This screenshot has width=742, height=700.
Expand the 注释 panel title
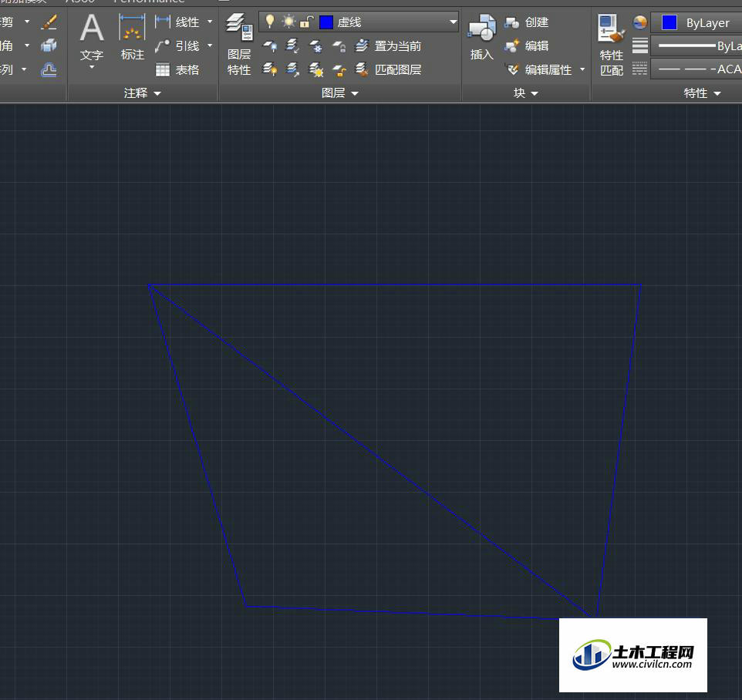coord(143,93)
